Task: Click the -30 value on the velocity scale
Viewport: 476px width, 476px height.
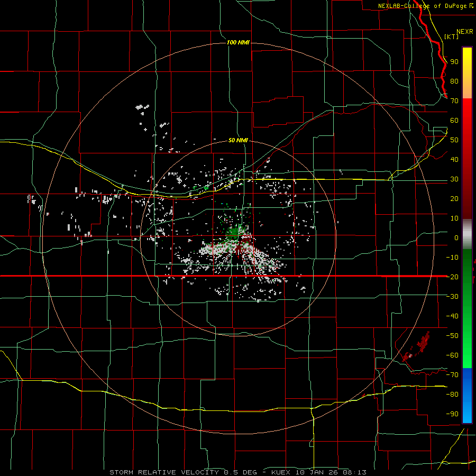Action: pos(452,297)
